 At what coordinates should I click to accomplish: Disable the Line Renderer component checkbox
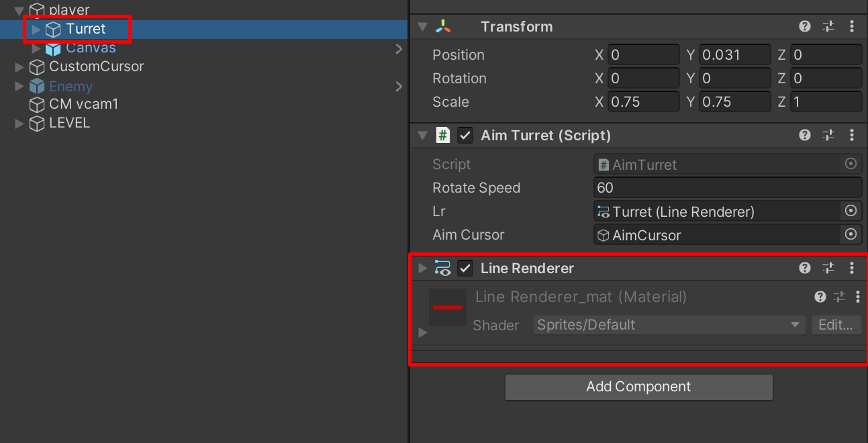coord(465,268)
